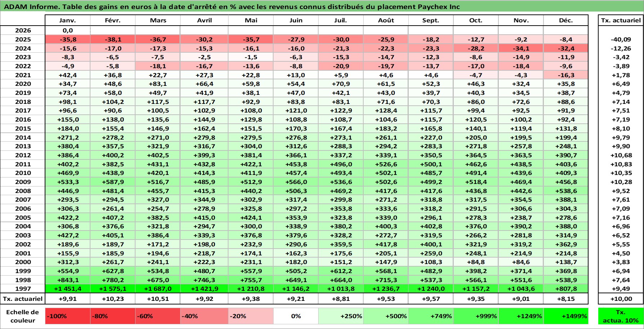
Task: Click the -34,1 cell for November 2024
Action: [x=521, y=48]
